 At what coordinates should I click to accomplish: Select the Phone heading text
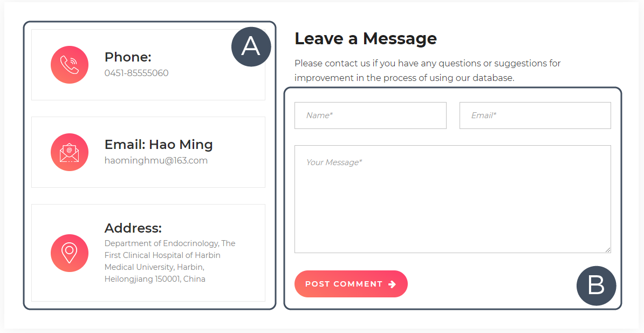(x=128, y=57)
